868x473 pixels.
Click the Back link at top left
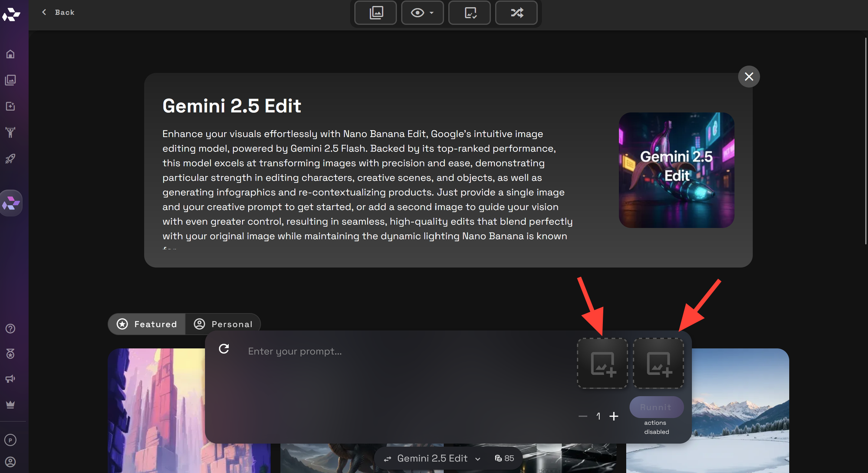58,12
